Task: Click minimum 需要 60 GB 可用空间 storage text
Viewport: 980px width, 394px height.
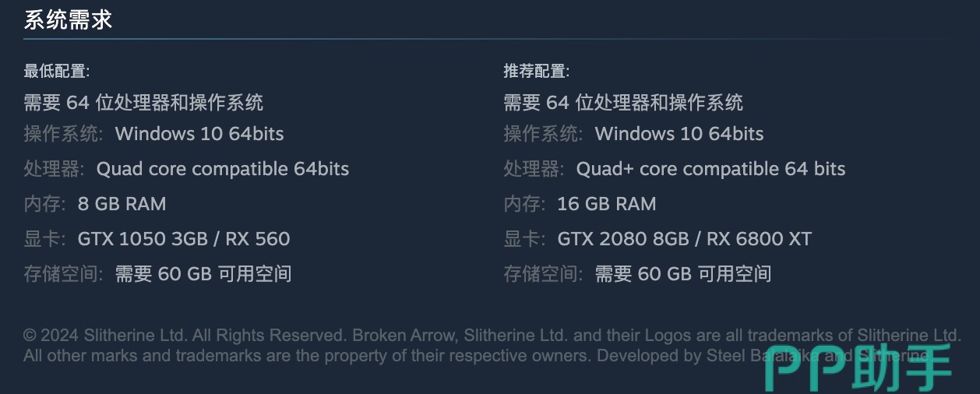Action: [203, 274]
